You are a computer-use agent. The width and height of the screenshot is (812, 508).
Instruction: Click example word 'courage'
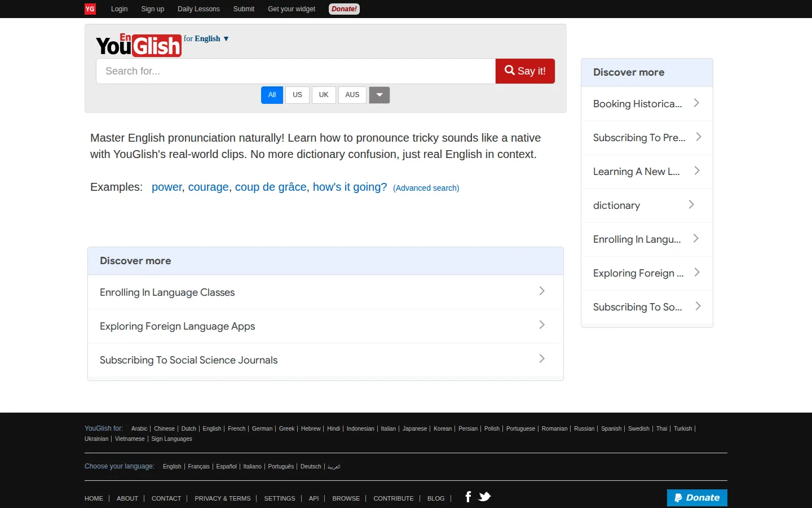coord(209,187)
